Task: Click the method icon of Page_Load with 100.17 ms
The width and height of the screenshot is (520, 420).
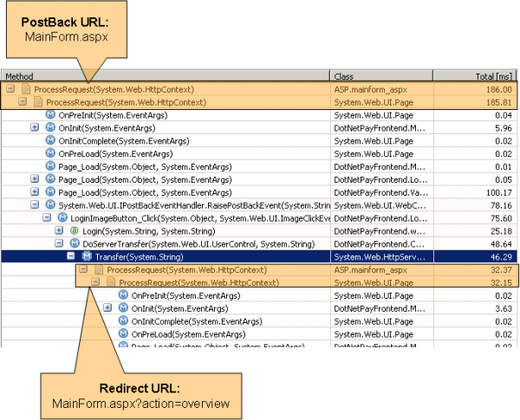Action: [x=50, y=191]
